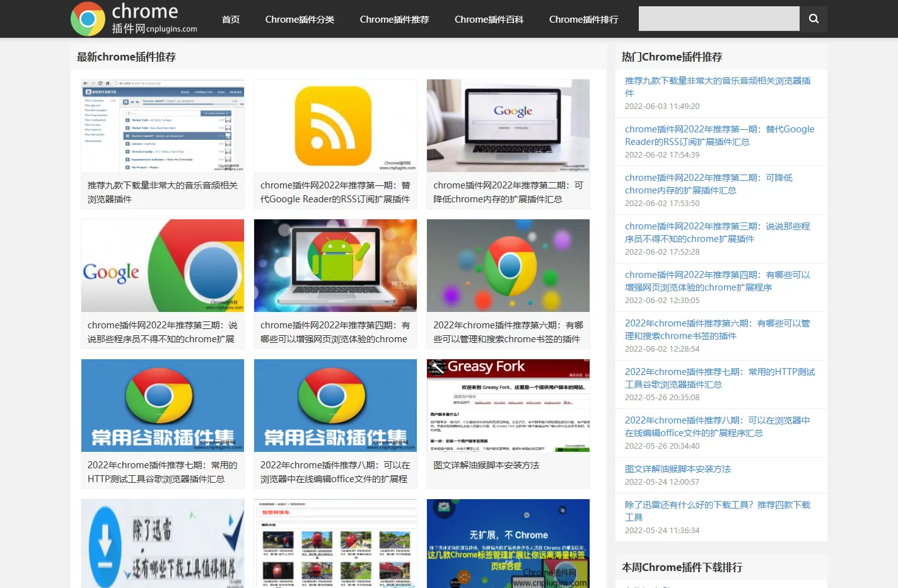Open the 首页 menu item

point(231,20)
